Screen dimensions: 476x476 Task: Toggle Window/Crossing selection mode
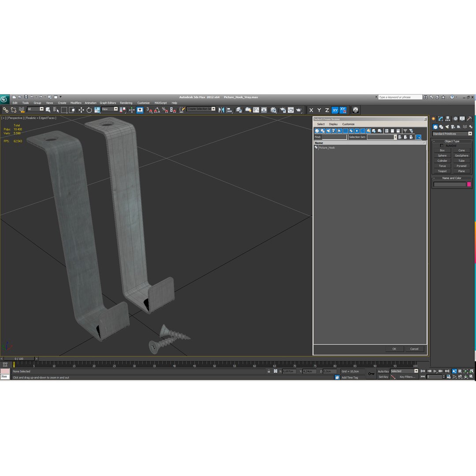click(72, 110)
